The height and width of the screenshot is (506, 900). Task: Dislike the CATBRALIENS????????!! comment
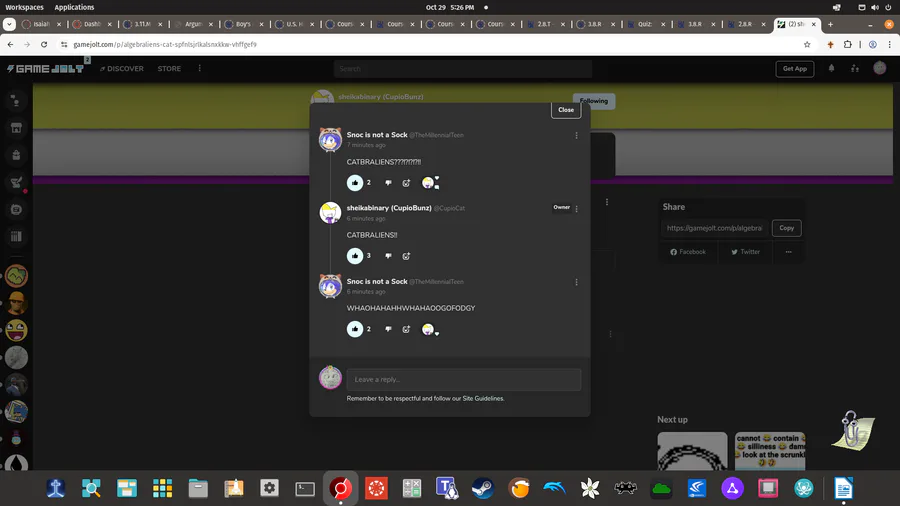point(389,182)
